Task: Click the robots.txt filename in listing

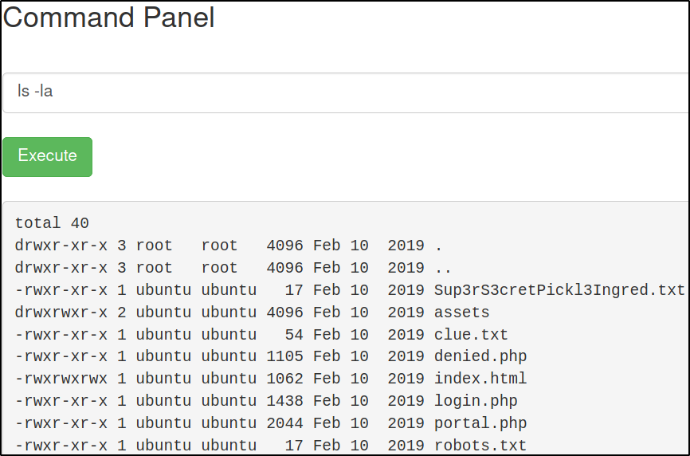Action: click(480, 445)
